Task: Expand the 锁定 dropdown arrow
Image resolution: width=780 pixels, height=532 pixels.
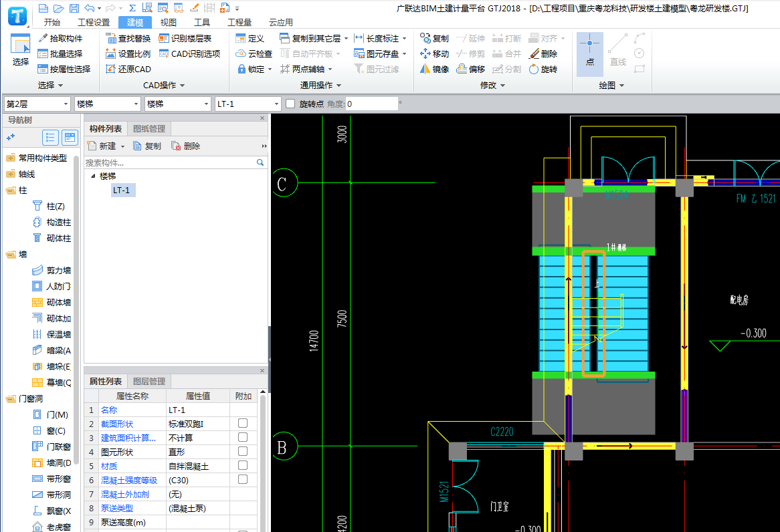Action: [270, 69]
